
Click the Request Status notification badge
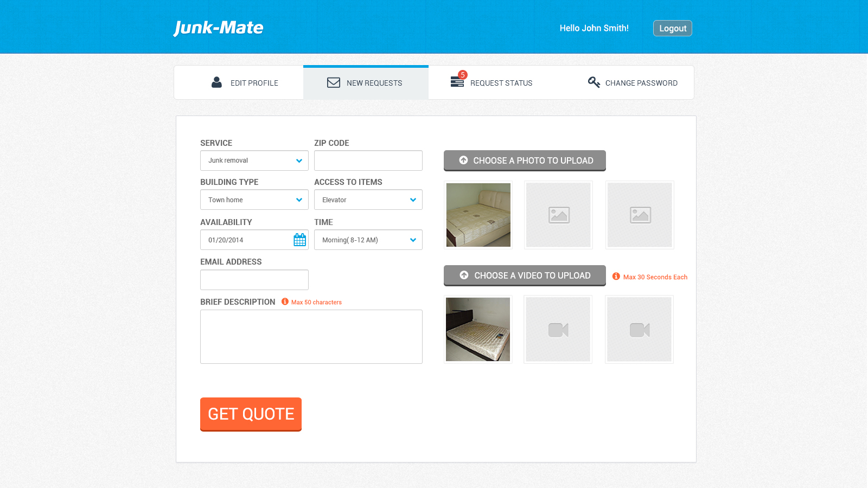462,75
